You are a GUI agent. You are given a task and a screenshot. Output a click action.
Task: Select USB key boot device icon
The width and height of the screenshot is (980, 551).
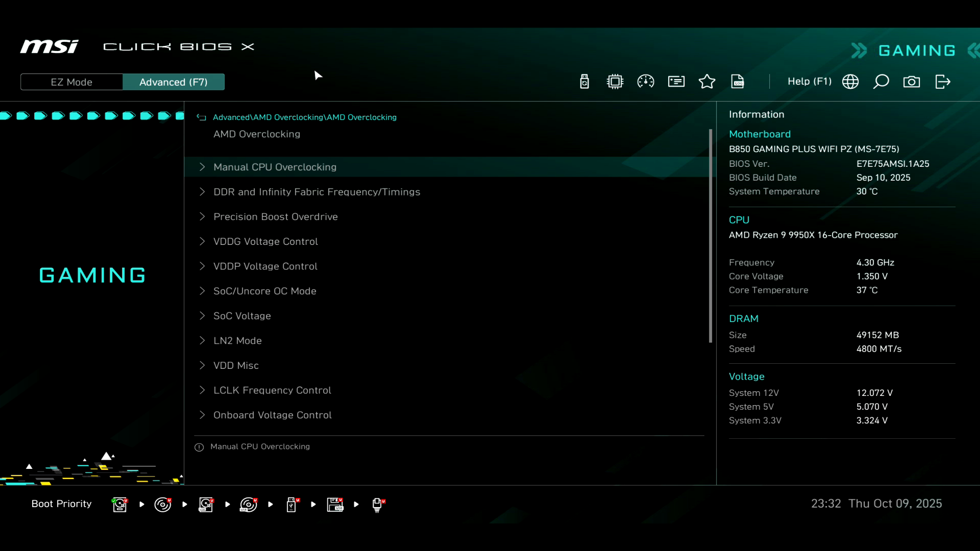click(x=292, y=505)
